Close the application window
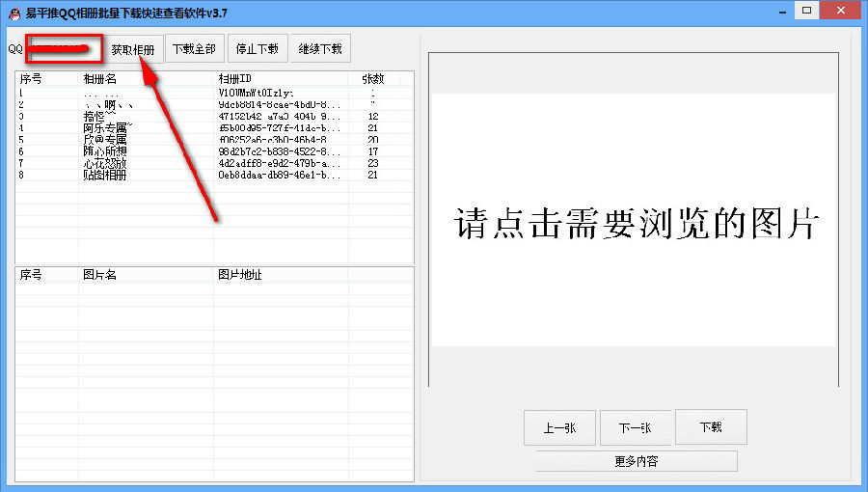 pyautogui.click(x=841, y=10)
